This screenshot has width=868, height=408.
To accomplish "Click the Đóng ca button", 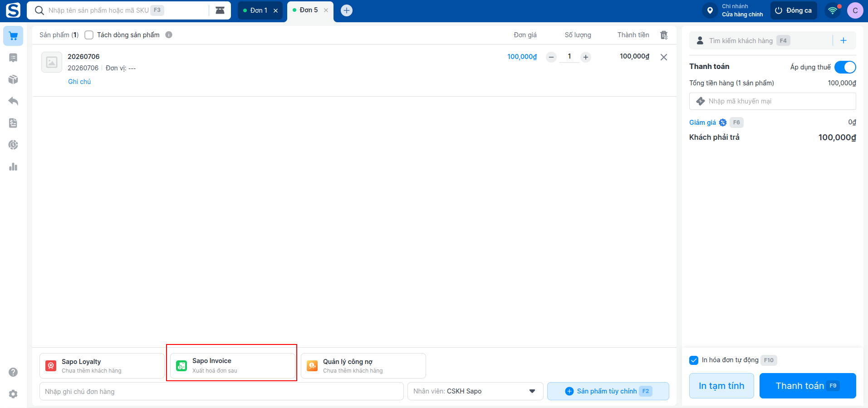I will 794,10.
